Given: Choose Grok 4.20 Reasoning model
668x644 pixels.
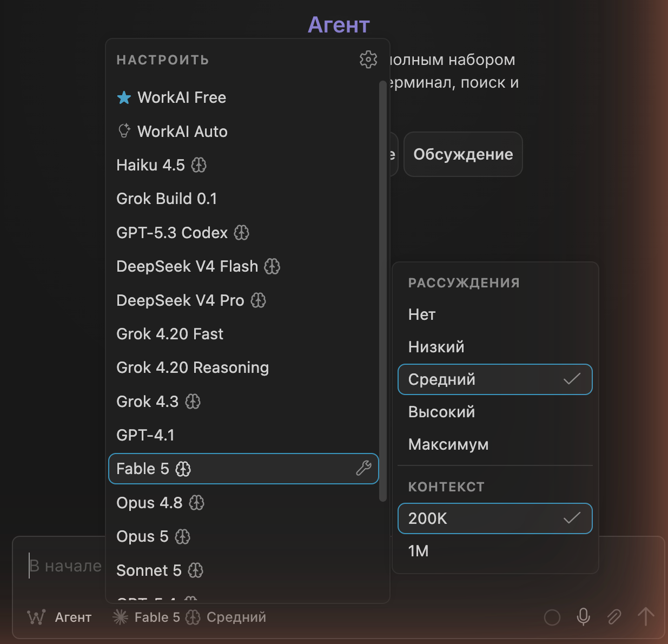Looking at the screenshot, I should (243, 367).
